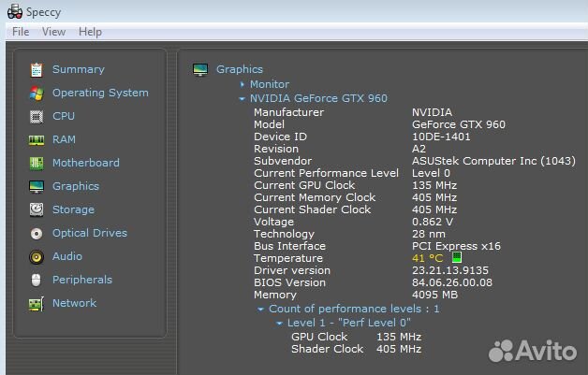Collapse the NVIDIA GeForce GTX 960 node arrow
Screen dimensions: 588x375
coord(242,99)
